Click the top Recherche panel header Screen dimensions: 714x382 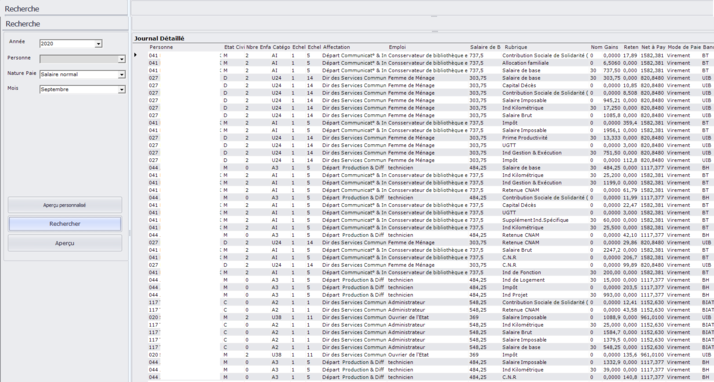[x=22, y=9]
